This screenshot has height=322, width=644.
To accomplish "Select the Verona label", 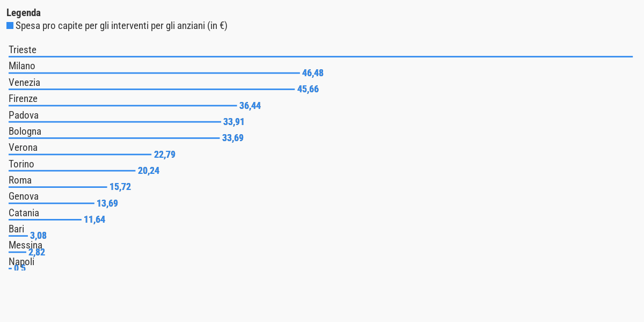I will point(23,148).
